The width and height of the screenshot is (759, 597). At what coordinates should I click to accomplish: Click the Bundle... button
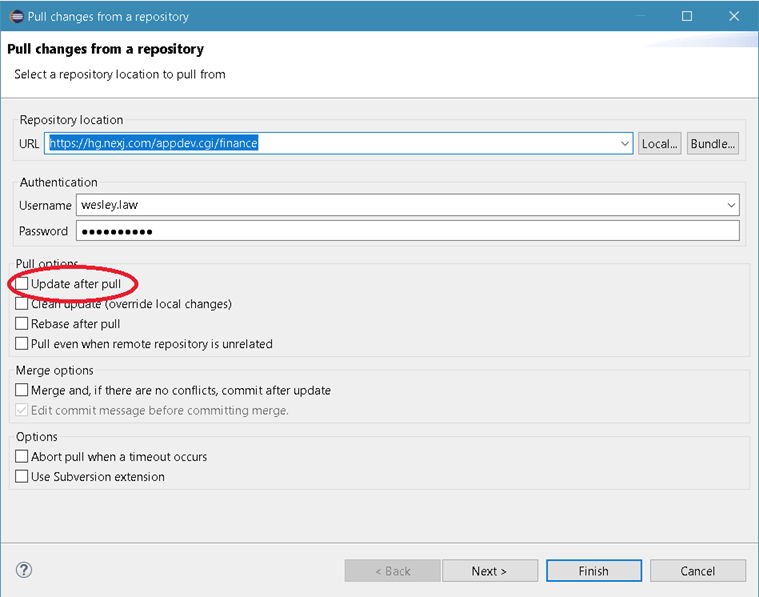713,143
